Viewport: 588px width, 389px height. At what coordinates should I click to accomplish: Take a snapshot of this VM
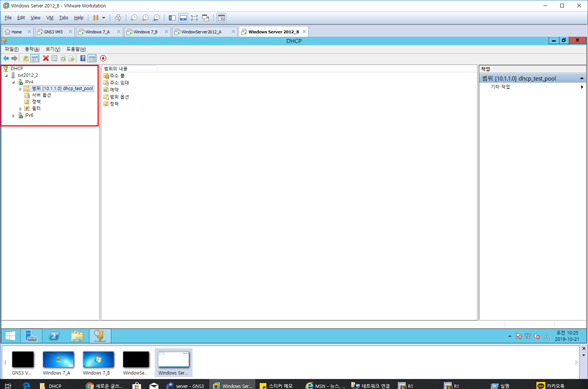[x=134, y=18]
